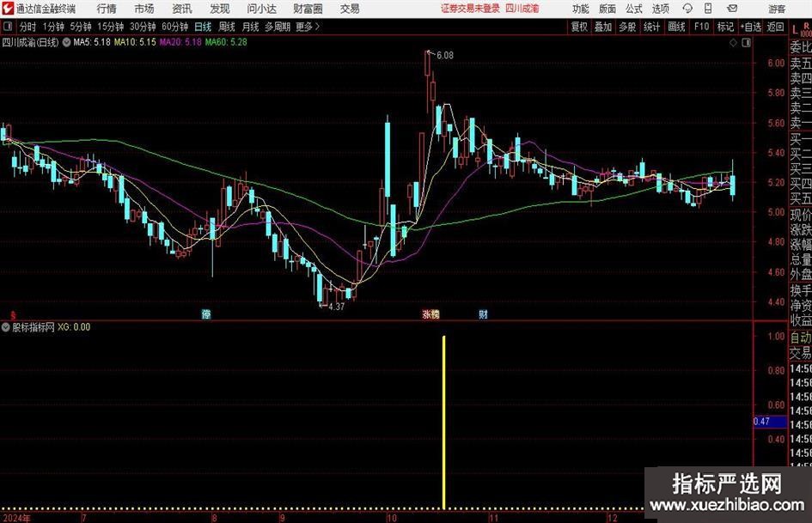Open the 市场 menu
812x523 pixels.
coord(144,9)
